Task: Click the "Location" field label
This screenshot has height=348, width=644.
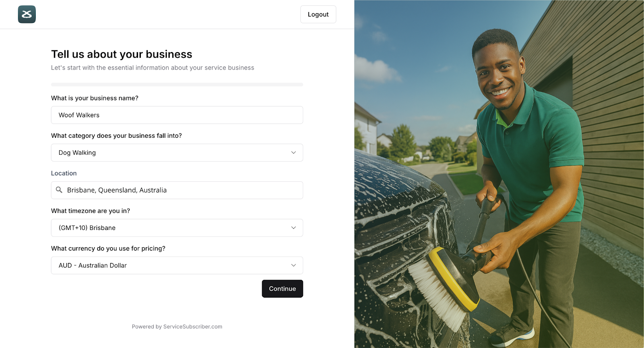Action: tap(64, 173)
